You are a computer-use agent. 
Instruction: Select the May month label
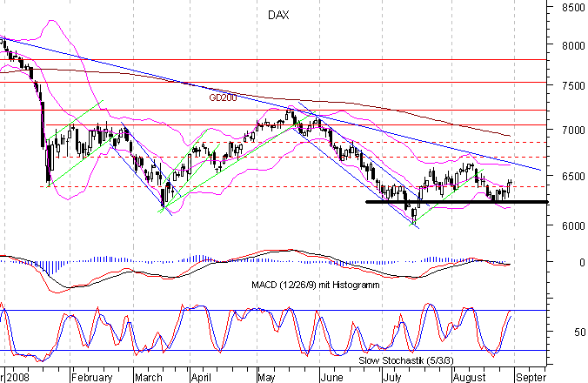click(x=267, y=378)
